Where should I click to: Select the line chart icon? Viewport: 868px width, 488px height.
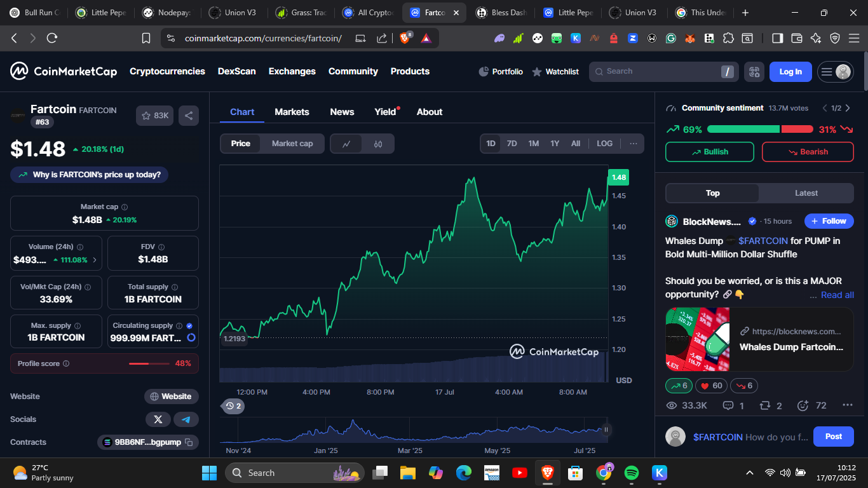346,144
